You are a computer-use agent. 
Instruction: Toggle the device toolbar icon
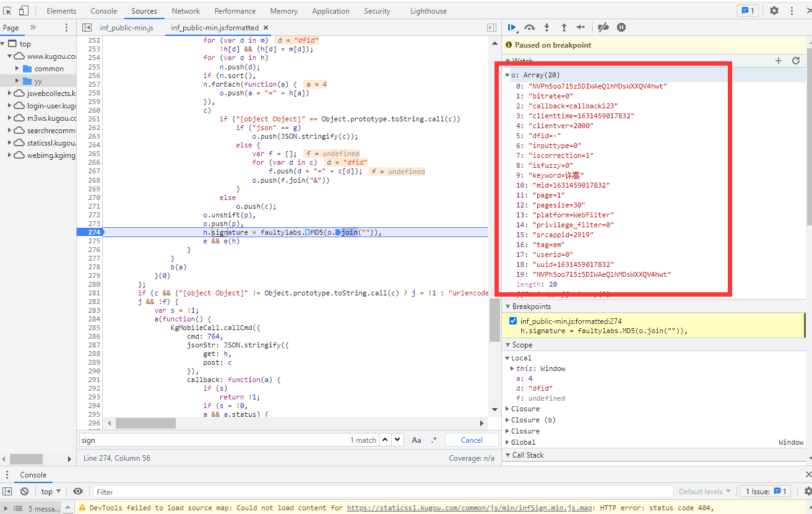coord(24,11)
